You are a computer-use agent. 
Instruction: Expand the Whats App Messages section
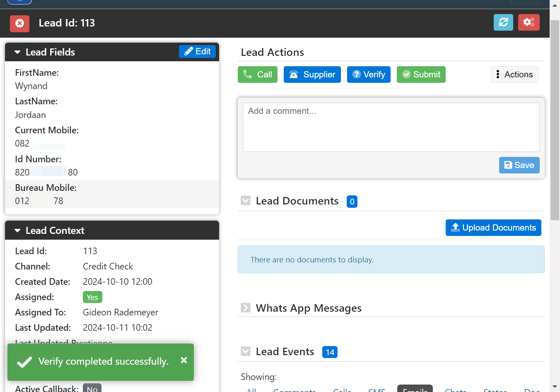coord(246,308)
